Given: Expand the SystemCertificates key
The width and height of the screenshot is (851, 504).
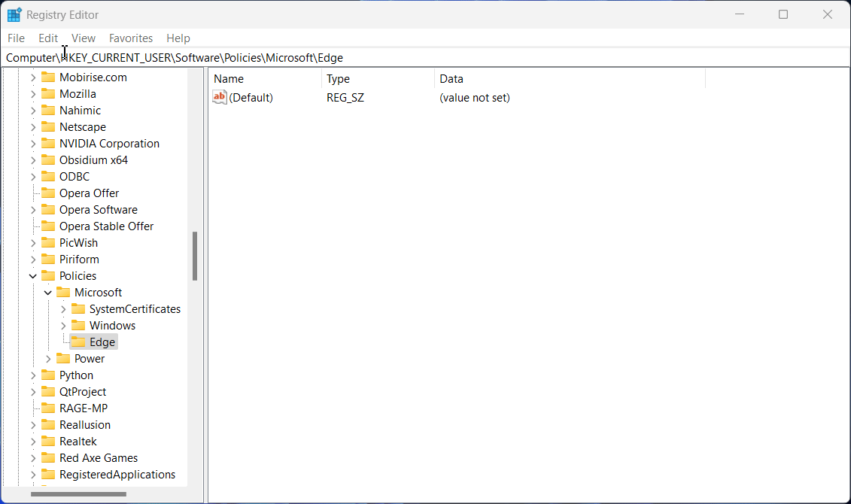Looking at the screenshot, I should click(x=63, y=309).
